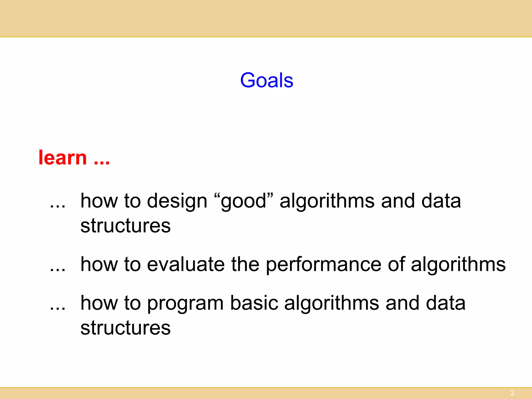Click 'structures' under the third bullet
Viewport: 532px width, 399px height.
pos(125,328)
